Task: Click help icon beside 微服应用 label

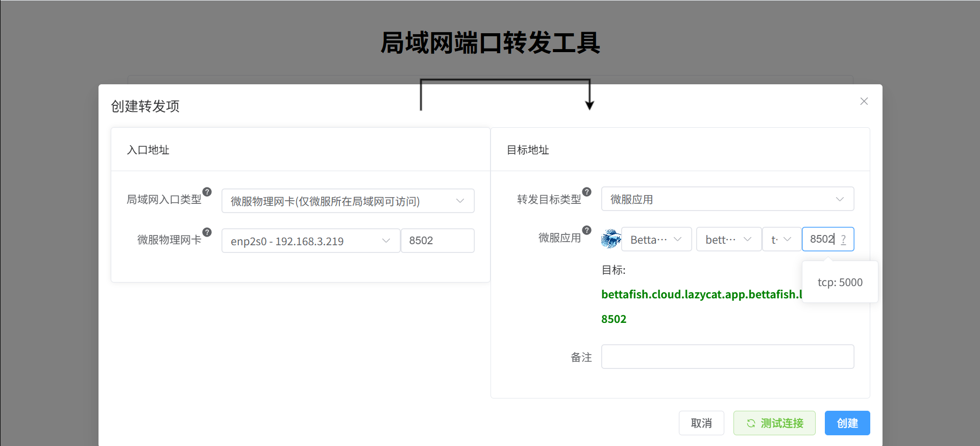Action: point(587,230)
